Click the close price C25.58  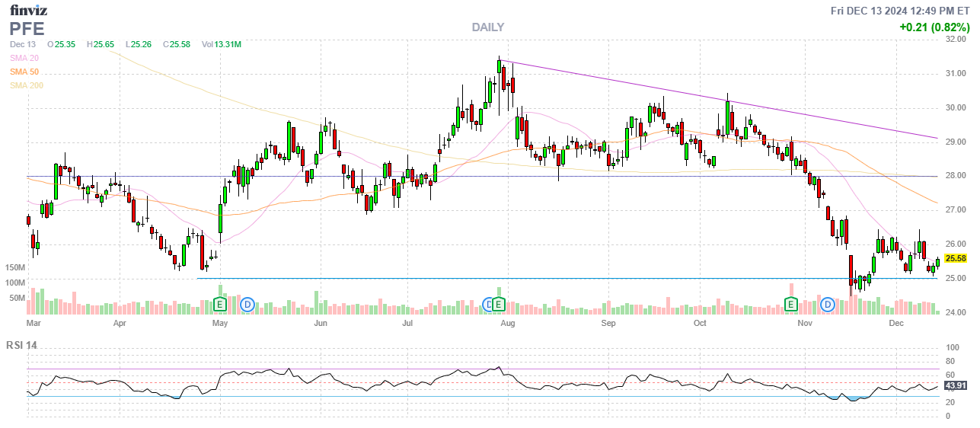(176, 44)
